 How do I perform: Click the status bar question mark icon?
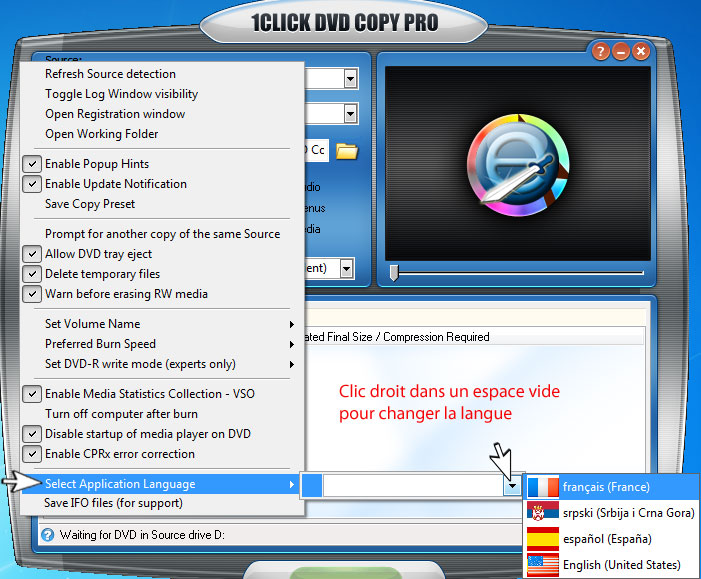47,535
